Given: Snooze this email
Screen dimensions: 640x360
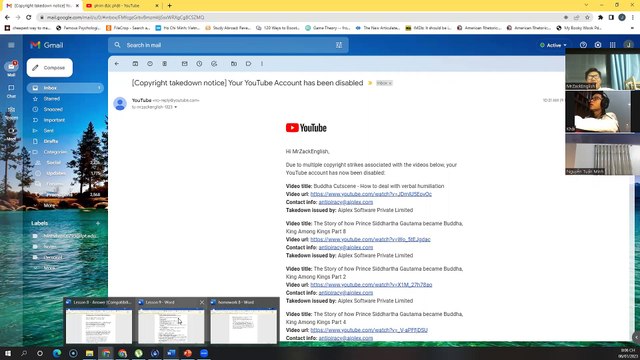Looking at the screenshot, I should click(199, 64).
